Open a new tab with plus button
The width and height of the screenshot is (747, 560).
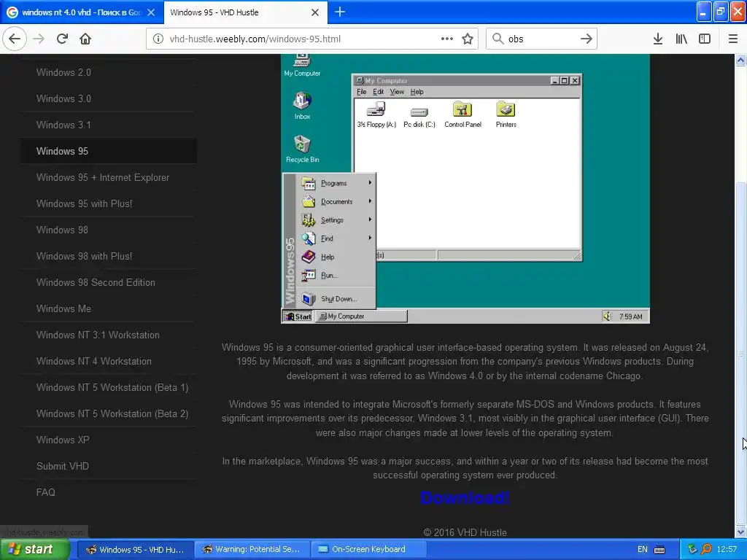point(340,12)
